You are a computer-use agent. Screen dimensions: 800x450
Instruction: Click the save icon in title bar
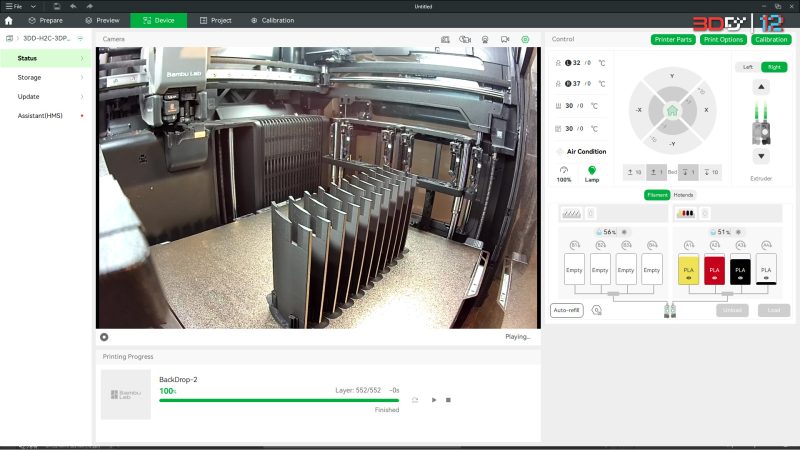click(57, 6)
